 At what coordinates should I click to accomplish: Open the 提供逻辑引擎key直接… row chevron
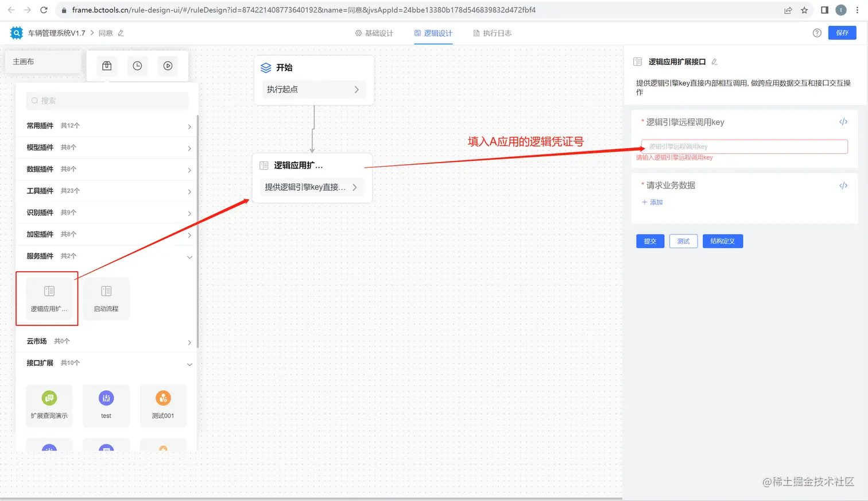pos(355,187)
